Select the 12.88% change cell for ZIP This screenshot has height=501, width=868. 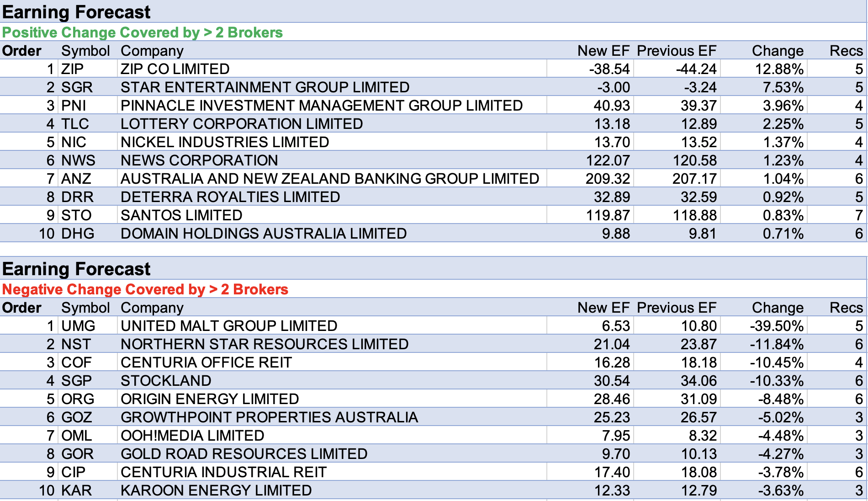coord(778,69)
